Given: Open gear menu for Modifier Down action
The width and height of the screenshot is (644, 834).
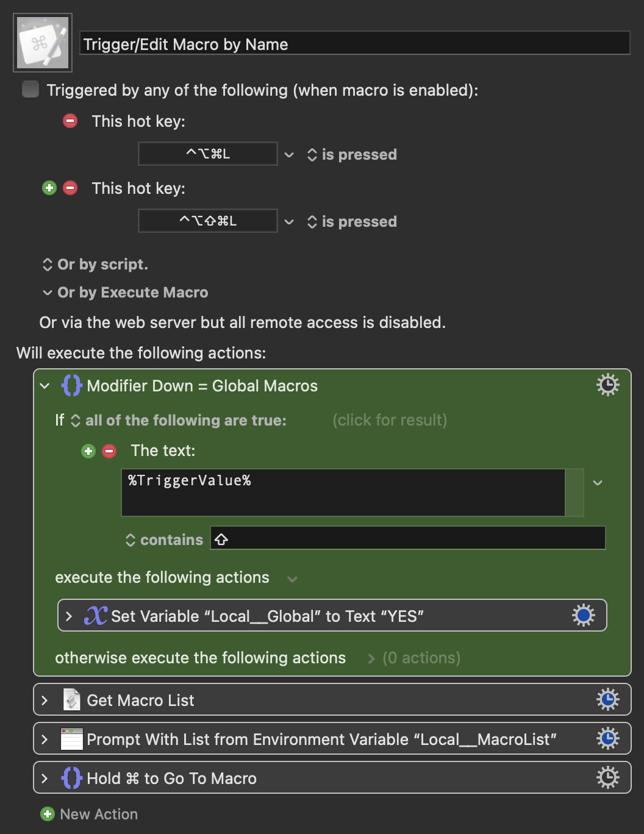Looking at the screenshot, I should tap(607, 385).
